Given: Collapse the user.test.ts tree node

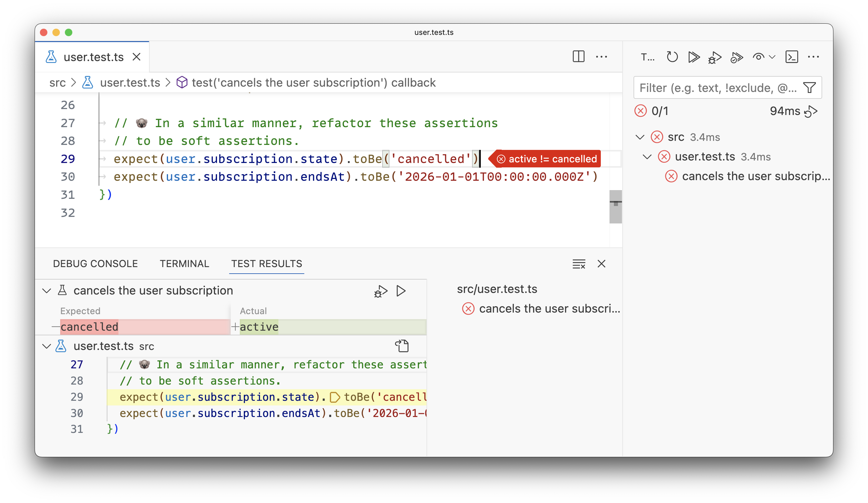Looking at the screenshot, I should 647,157.
